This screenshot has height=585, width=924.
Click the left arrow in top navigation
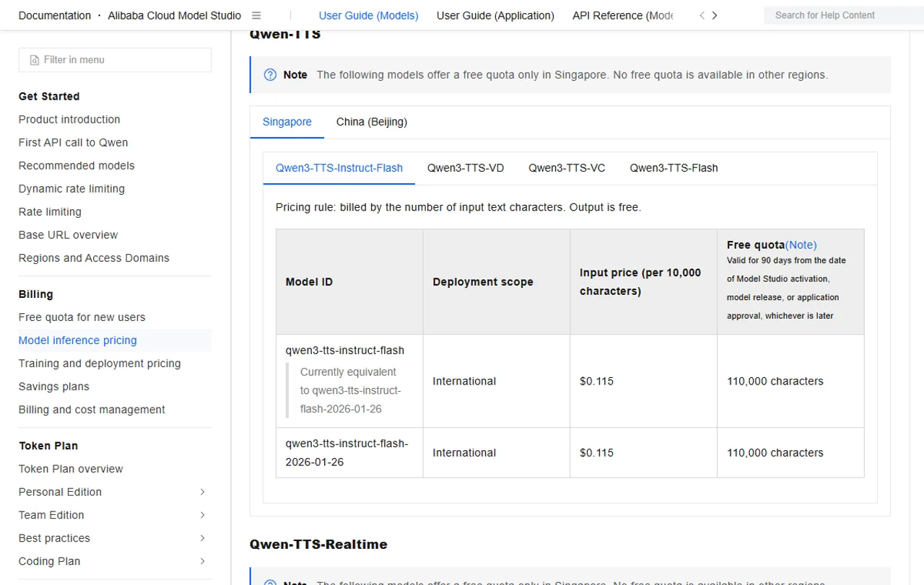(x=702, y=15)
